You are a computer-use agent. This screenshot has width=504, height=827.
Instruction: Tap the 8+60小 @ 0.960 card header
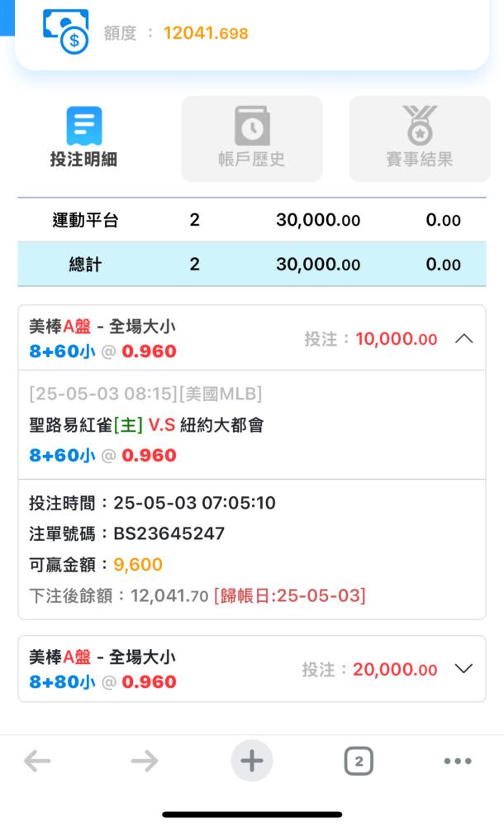[252, 338]
